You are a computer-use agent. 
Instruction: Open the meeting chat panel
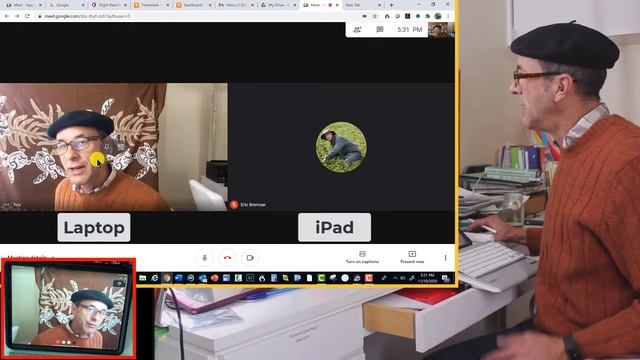pyautogui.click(x=380, y=30)
